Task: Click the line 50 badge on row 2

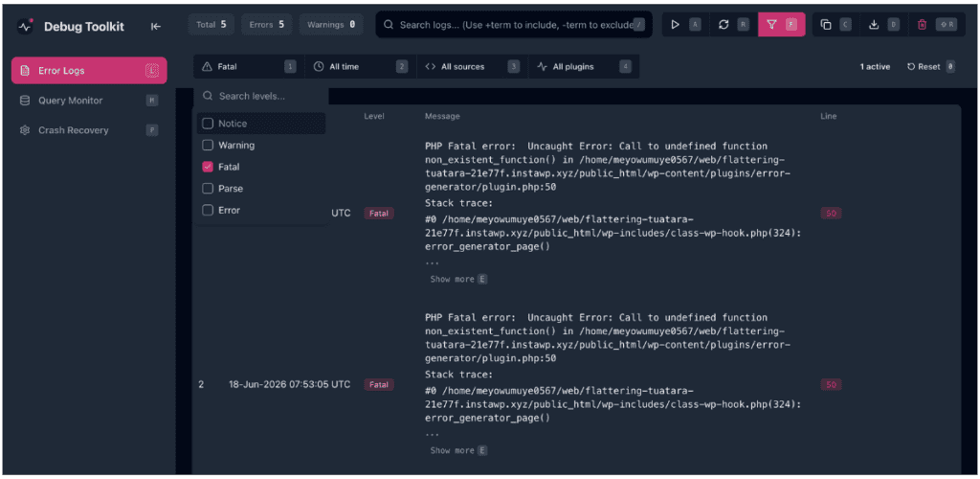Action: 831,384
